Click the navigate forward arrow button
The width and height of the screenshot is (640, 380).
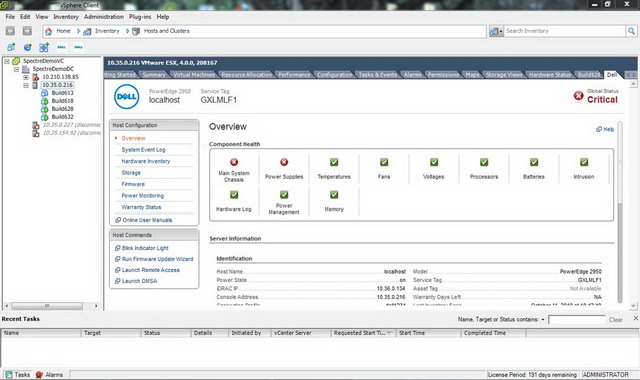[x=27, y=31]
